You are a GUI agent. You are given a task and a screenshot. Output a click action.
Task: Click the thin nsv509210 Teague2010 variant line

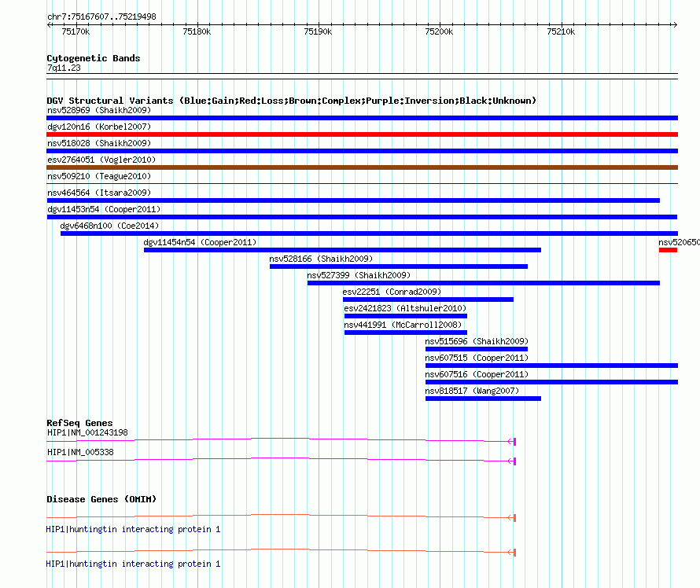tap(362, 183)
